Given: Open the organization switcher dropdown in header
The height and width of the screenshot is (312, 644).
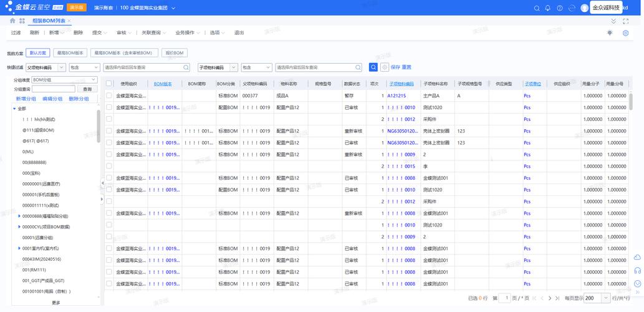Looking at the screenshot, I should pos(173,8).
